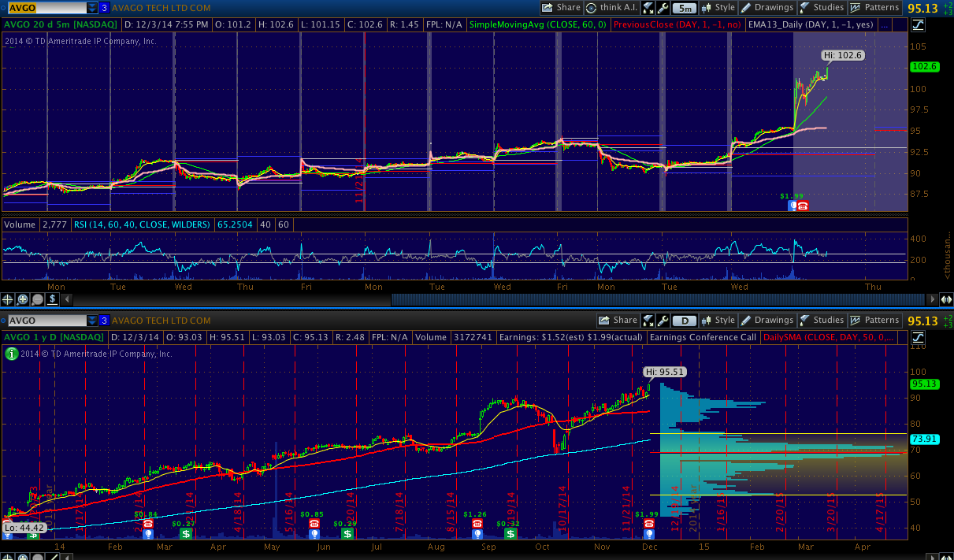954x560 pixels.
Task: Zoom in with the magnifier plus icon
Action: click(23, 299)
